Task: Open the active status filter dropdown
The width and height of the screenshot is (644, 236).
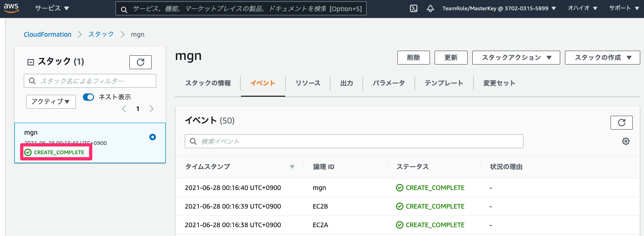Action: [x=51, y=101]
